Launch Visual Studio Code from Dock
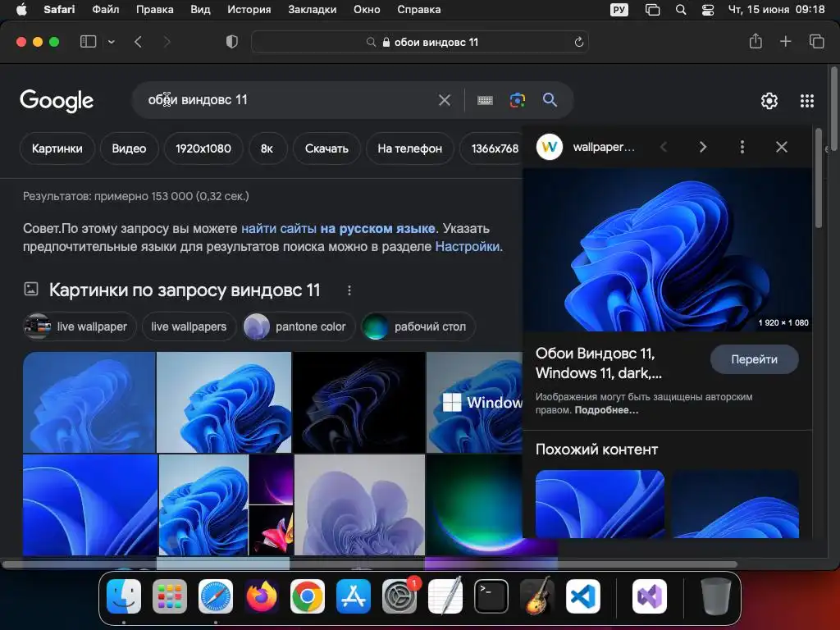This screenshot has height=630, width=840. [x=583, y=596]
